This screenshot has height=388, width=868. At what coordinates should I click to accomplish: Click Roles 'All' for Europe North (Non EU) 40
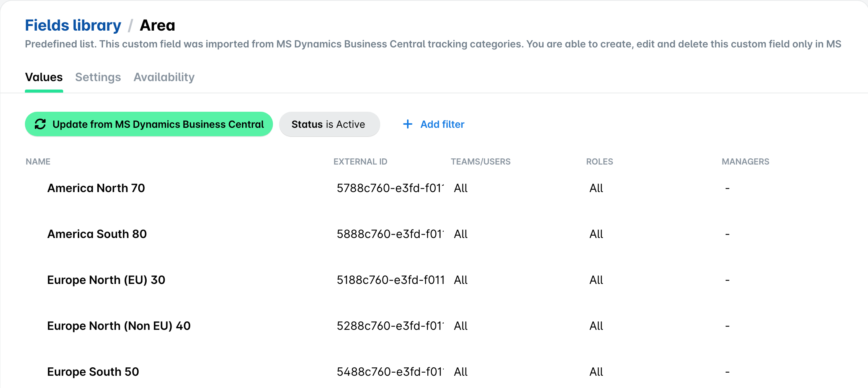[x=596, y=326]
